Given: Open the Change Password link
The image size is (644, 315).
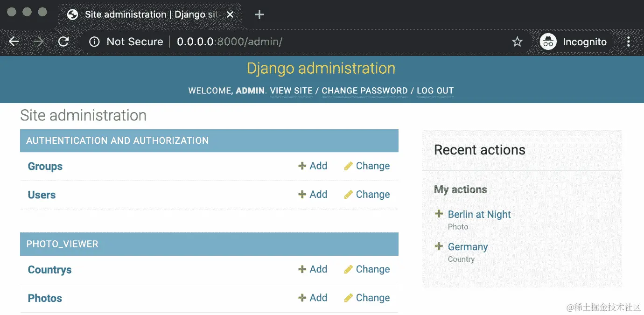Looking at the screenshot, I should (364, 91).
